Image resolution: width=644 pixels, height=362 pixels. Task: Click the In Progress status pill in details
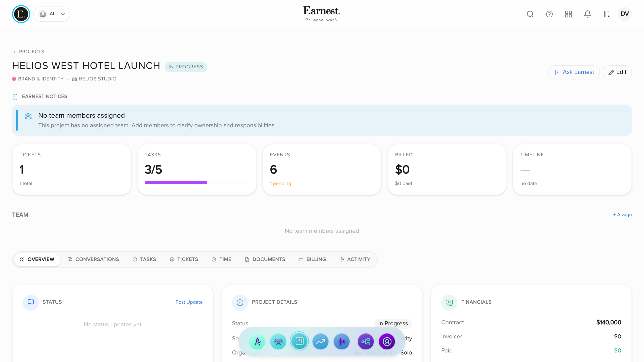tap(393, 324)
